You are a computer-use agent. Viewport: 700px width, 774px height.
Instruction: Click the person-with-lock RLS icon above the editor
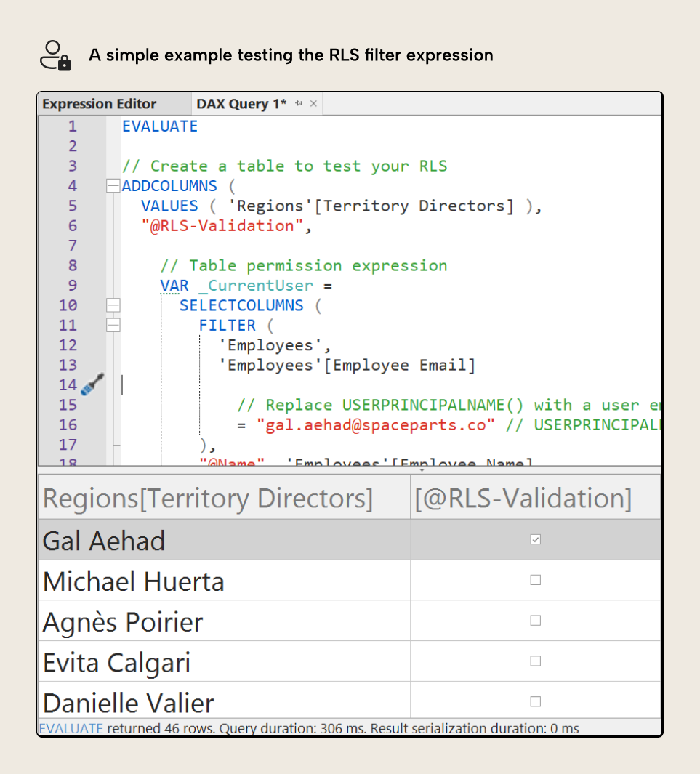point(54,55)
